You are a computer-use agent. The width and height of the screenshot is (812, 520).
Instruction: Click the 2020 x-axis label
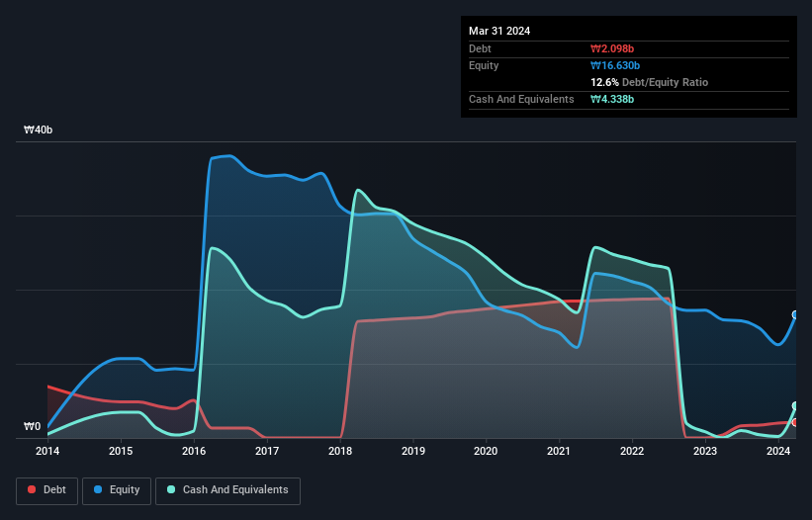pos(486,451)
